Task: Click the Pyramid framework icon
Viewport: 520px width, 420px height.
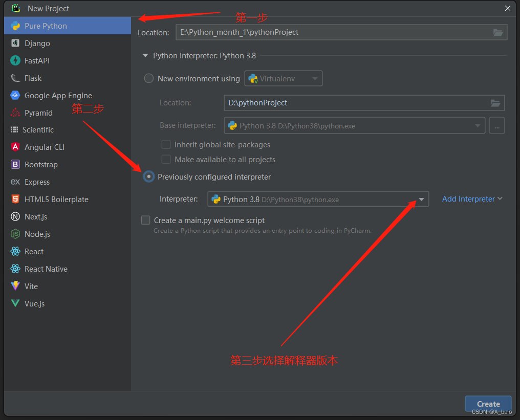Action: [x=15, y=113]
